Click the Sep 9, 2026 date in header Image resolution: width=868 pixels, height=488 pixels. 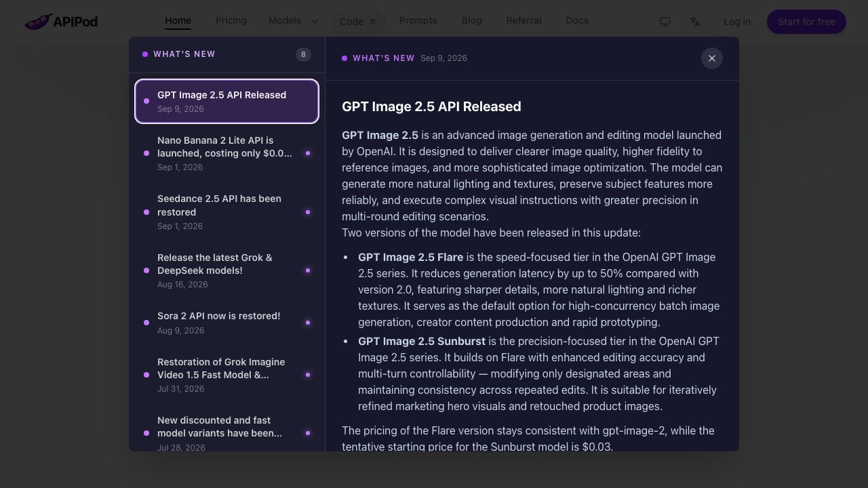(x=443, y=58)
